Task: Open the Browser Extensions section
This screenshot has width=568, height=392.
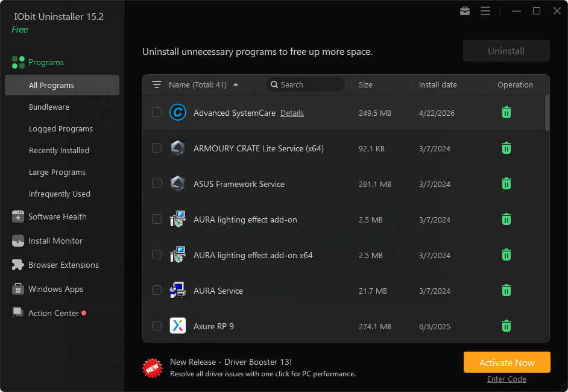Action: tap(64, 265)
